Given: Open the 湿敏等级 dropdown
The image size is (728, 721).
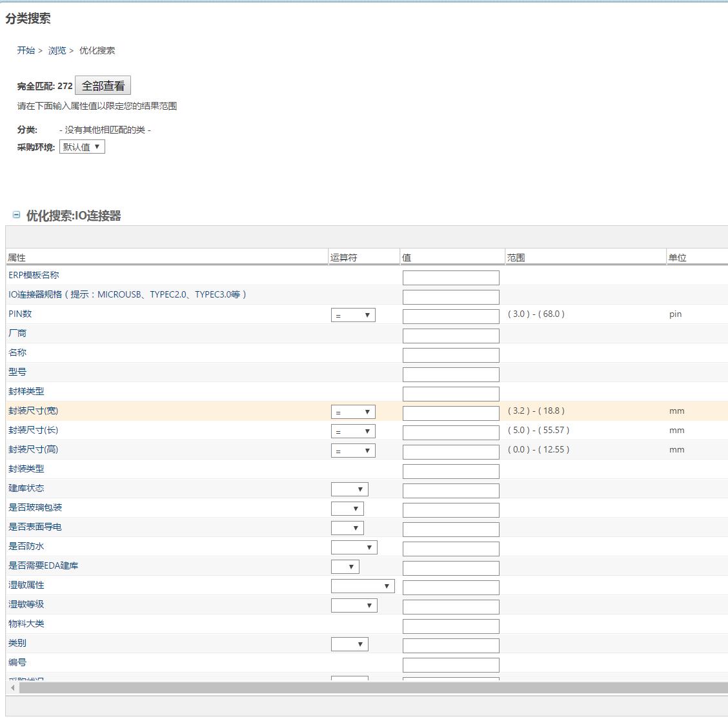Looking at the screenshot, I should [354, 605].
